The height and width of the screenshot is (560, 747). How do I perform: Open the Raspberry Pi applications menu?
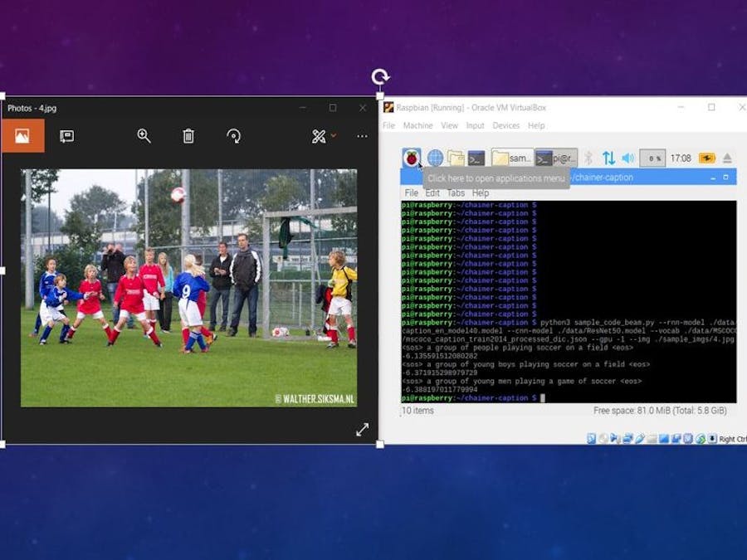(x=412, y=158)
